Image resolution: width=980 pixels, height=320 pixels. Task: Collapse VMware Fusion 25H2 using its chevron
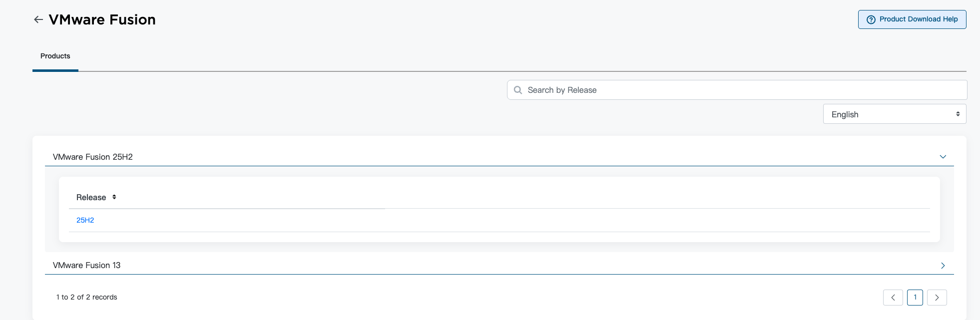click(943, 157)
